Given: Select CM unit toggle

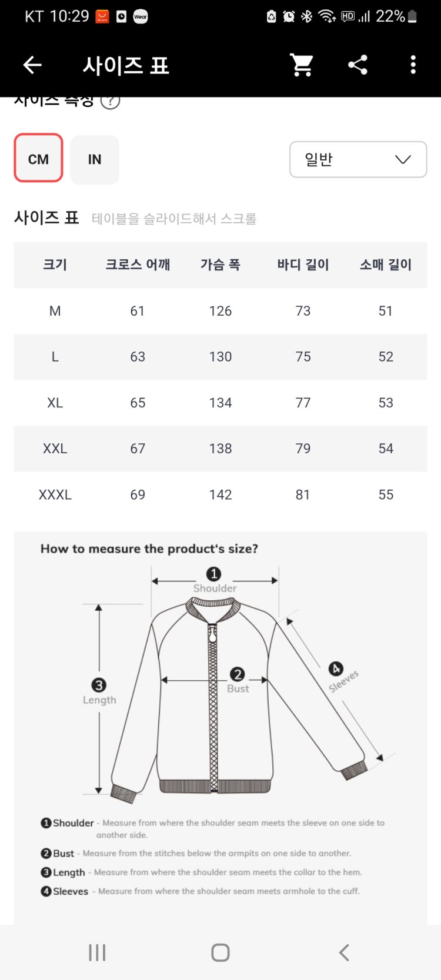Looking at the screenshot, I should 38,158.
